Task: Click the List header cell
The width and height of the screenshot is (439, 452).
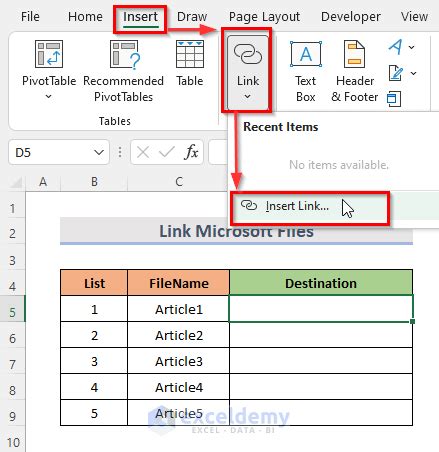Action: tap(94, 283)
